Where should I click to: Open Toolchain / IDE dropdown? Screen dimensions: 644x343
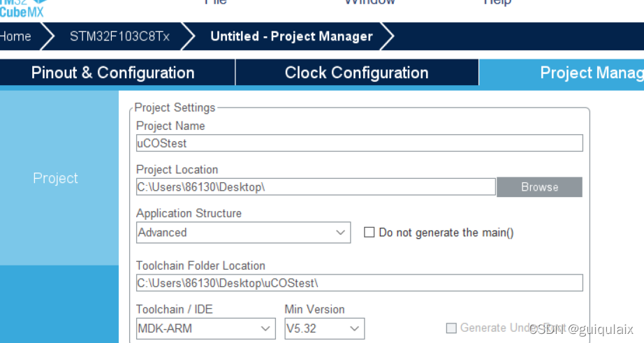[206, 328]
